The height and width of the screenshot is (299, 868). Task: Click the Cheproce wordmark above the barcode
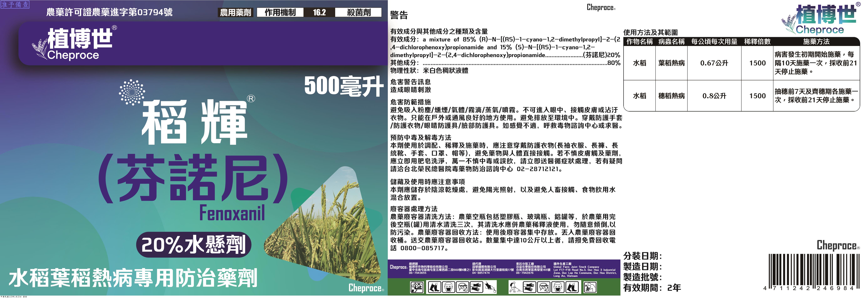point(838,245)
